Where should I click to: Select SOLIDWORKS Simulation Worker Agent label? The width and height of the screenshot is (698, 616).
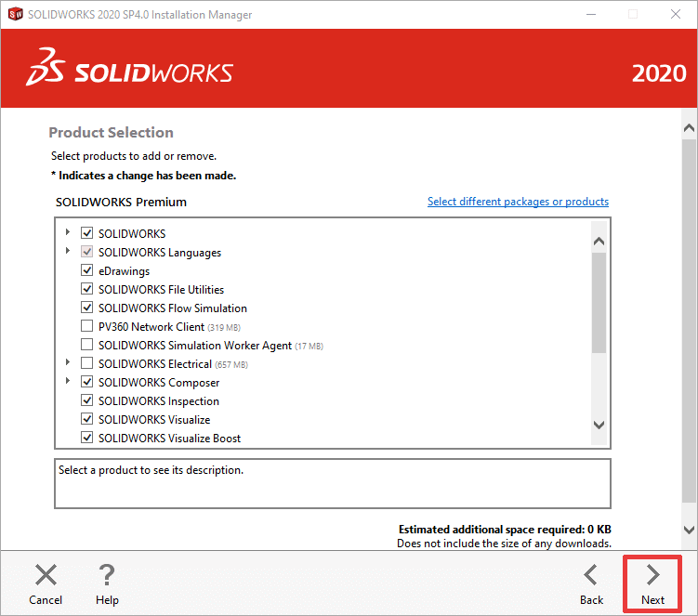tap(195, 346)
